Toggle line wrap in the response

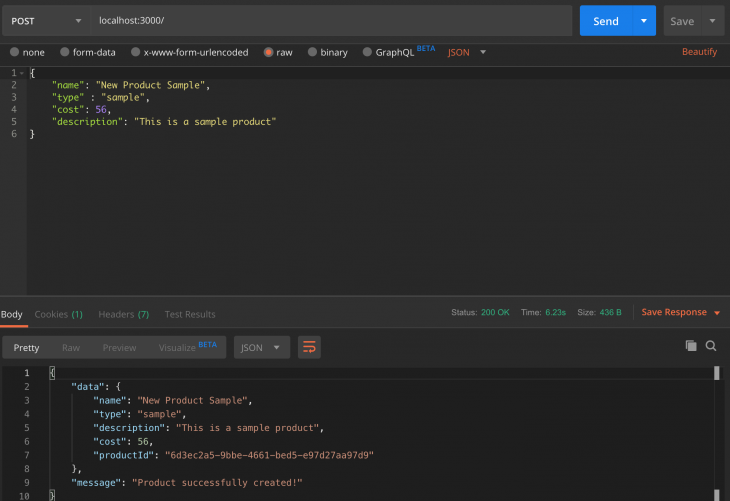tap(309, 347)
